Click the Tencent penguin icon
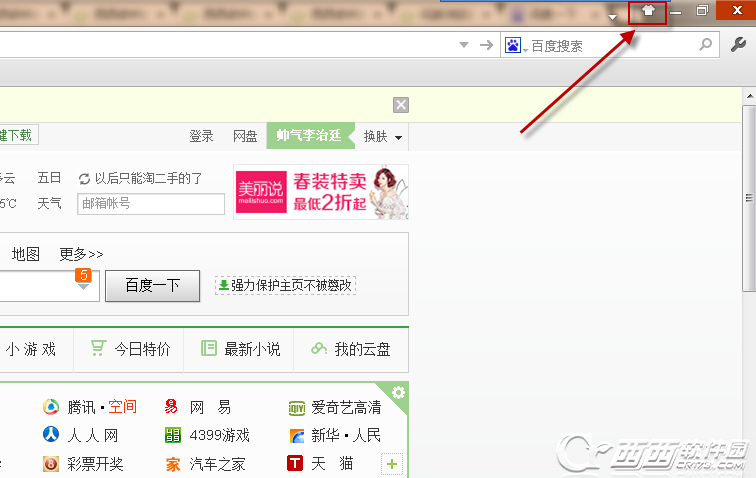 pyautogui.click(x=51, y=407)
